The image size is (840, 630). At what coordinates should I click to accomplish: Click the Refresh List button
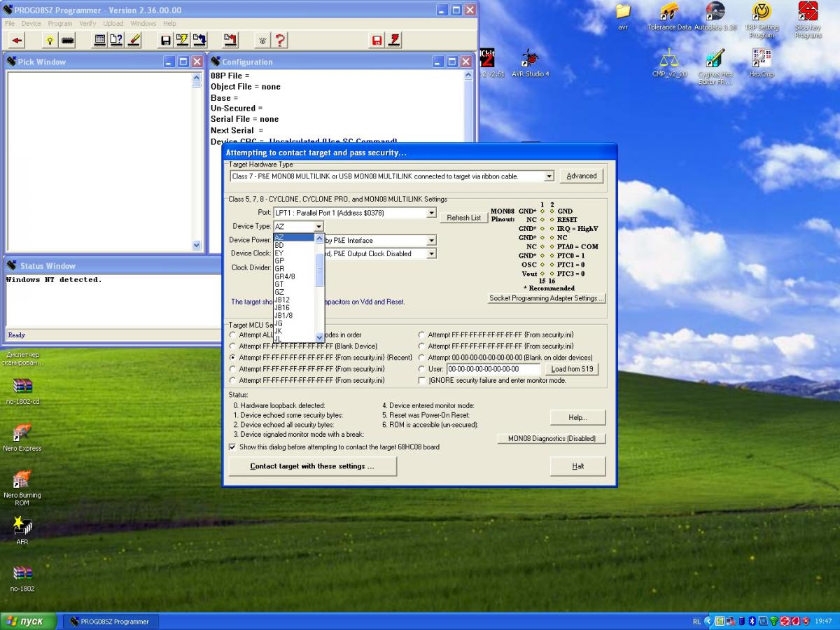[x=463, y=218]
